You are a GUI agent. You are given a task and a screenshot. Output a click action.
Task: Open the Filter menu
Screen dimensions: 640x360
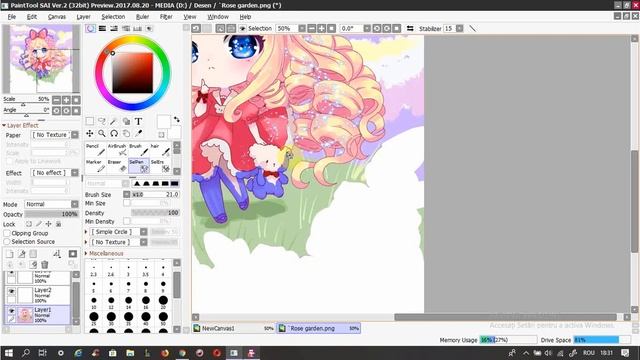click(x=166, y=17)
